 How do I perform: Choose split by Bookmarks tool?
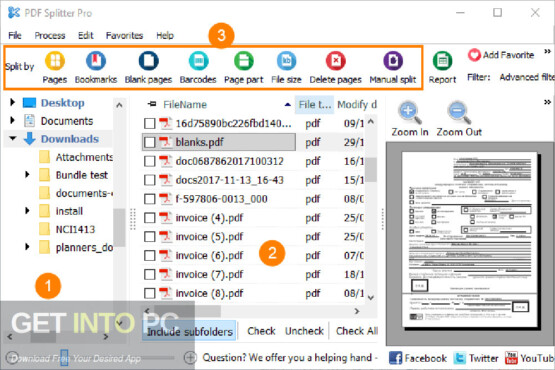(x=96, y=61)
